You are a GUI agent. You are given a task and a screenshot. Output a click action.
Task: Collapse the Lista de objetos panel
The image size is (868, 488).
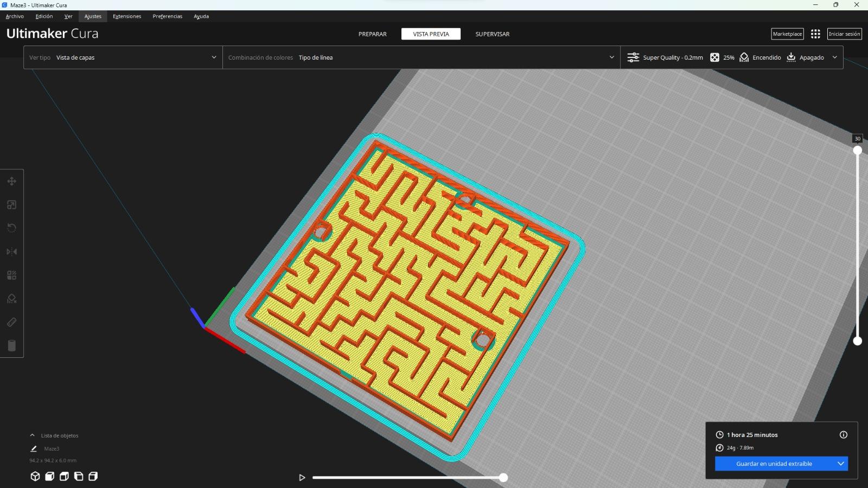click(32, 435)
